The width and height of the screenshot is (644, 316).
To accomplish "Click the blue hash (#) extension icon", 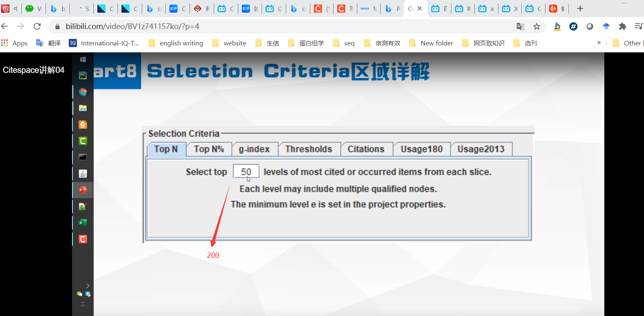I will point(573,26).
